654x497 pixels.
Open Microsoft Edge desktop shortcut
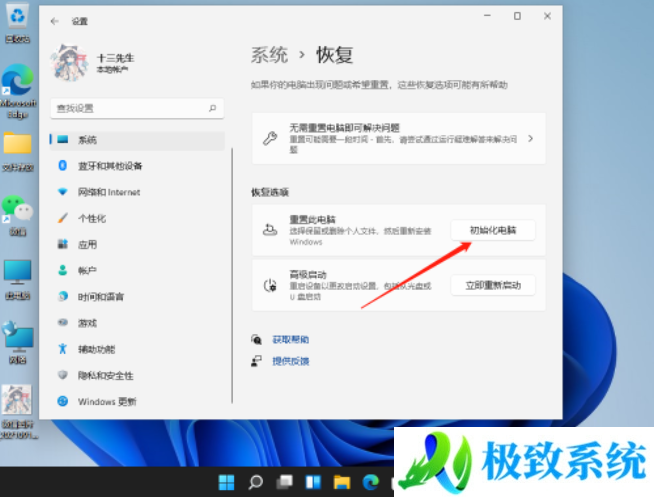click(18, 91)
